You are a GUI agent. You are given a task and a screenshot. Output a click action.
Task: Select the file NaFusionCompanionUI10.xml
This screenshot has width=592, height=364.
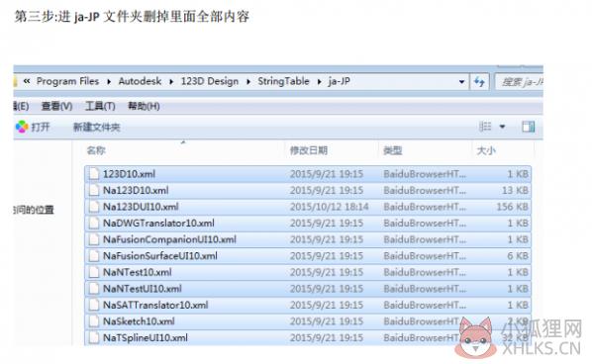tap(308, 239)
